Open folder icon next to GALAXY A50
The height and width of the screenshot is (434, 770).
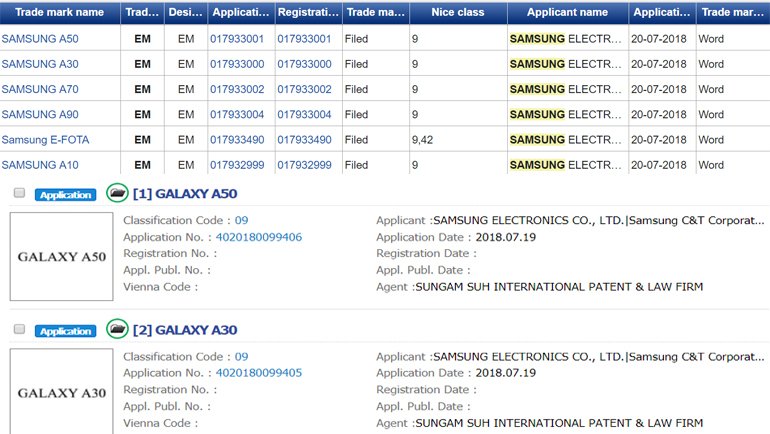[117, 193]
